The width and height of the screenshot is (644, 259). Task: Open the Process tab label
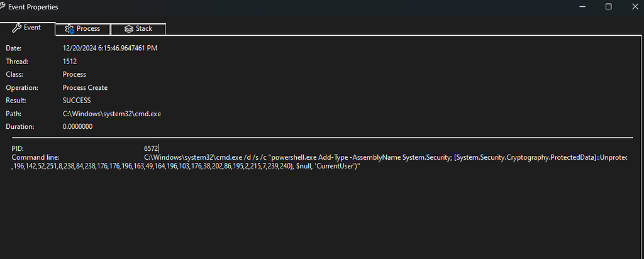coord(88,29)
